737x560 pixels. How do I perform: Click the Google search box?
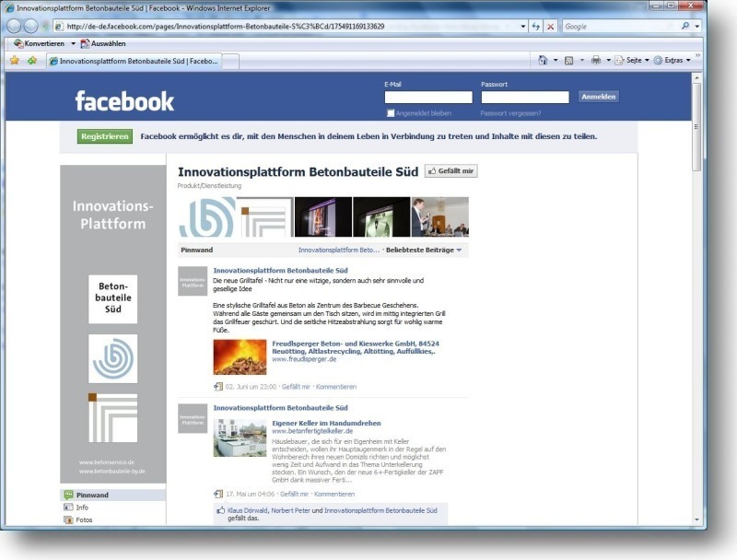tap(621, 27)
